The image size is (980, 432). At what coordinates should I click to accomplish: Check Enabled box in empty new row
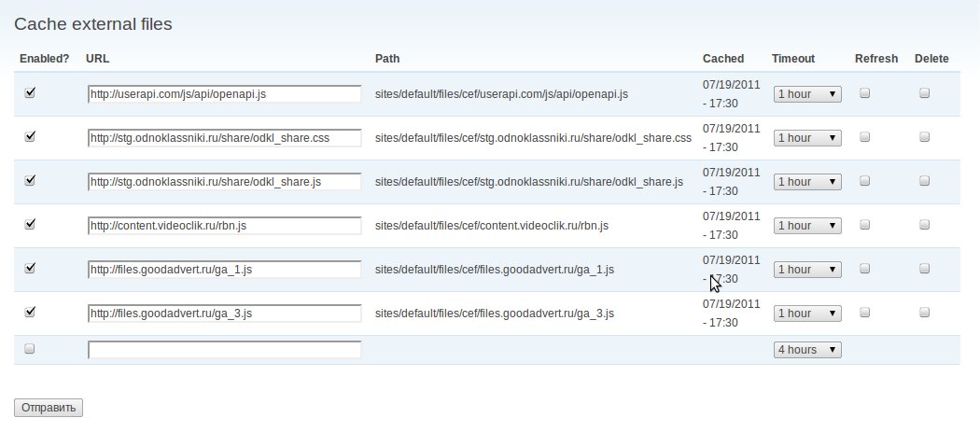point(29,350)
